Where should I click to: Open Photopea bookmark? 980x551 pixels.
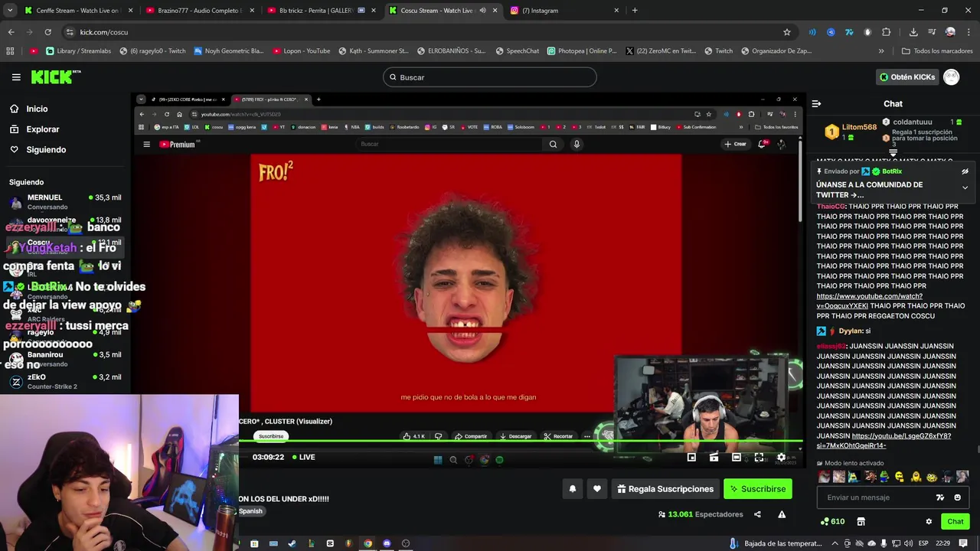click(x=582, y=51)
